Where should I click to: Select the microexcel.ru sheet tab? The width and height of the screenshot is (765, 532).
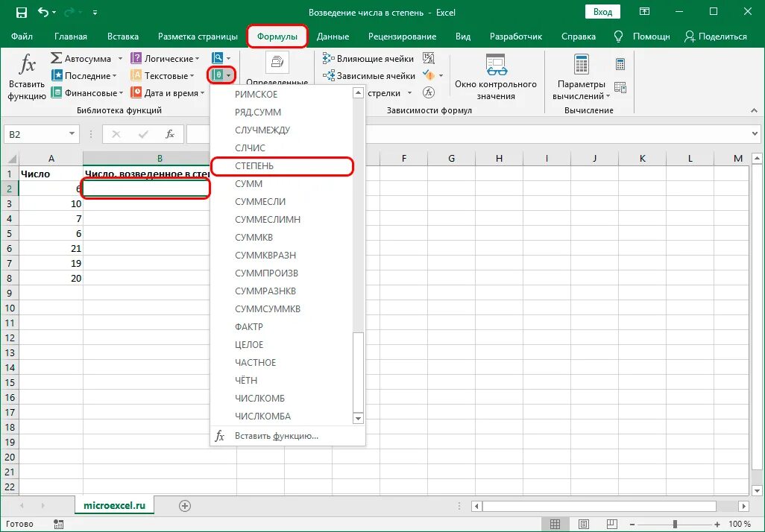pos(115,506)
